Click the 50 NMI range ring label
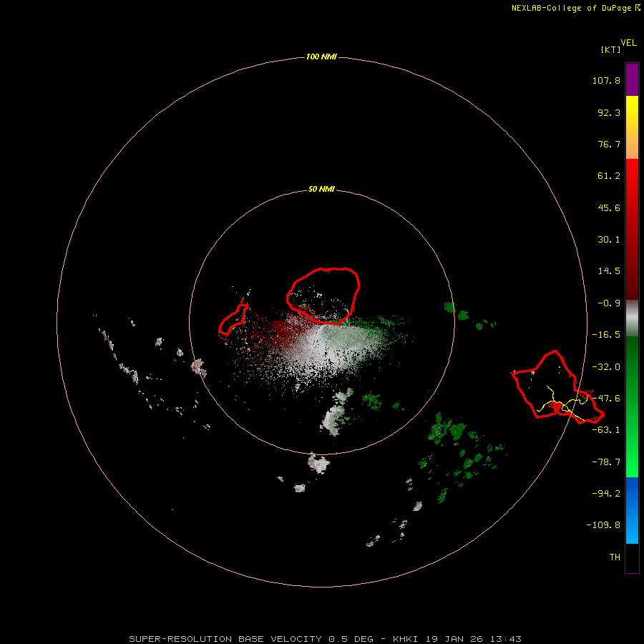Screen dimensions: 644x644 [x=321, y=190]
